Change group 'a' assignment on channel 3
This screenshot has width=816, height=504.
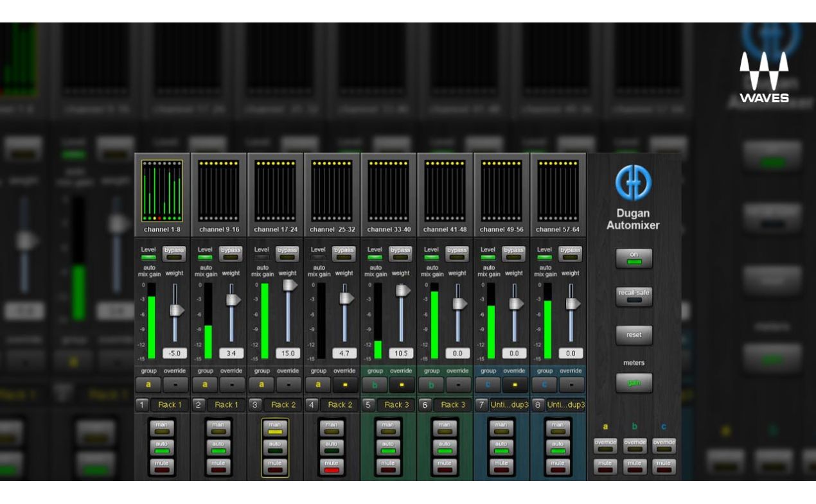click(x=262, y=385)
